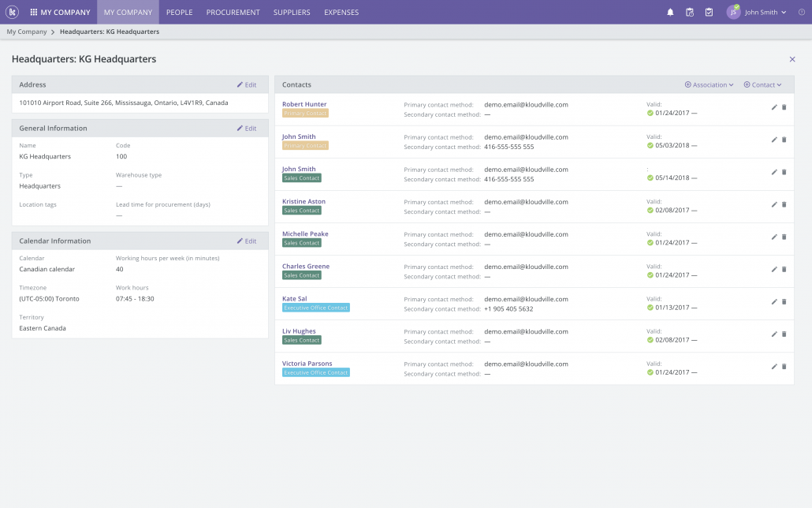Viewport: 812px width, 508px height.
Task: Open Kristine Aston's contact link
Action: click(x=304, y=201)
